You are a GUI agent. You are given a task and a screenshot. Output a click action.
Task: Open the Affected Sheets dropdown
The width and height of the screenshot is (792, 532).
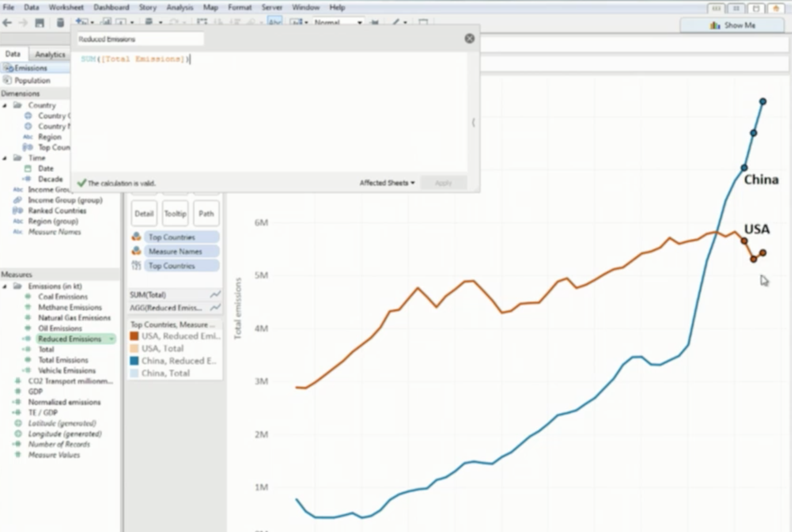point(387,183)
